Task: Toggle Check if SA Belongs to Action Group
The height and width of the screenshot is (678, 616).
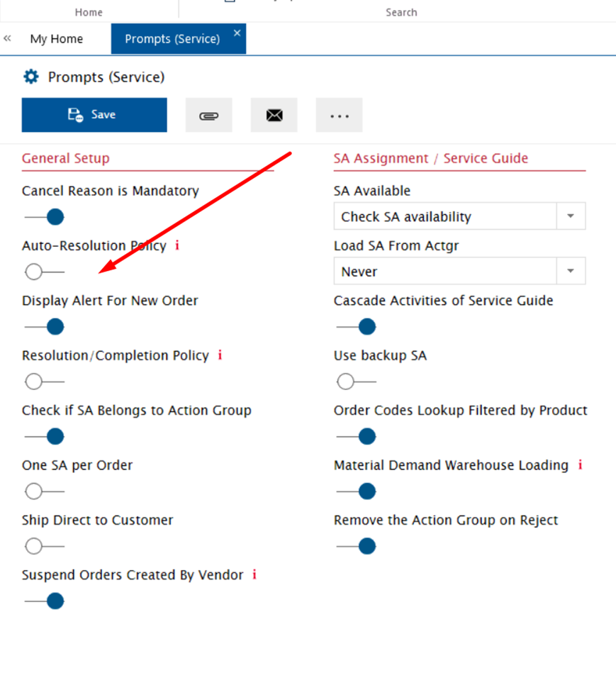Action: pyautogui.click(x=45, y=436)
